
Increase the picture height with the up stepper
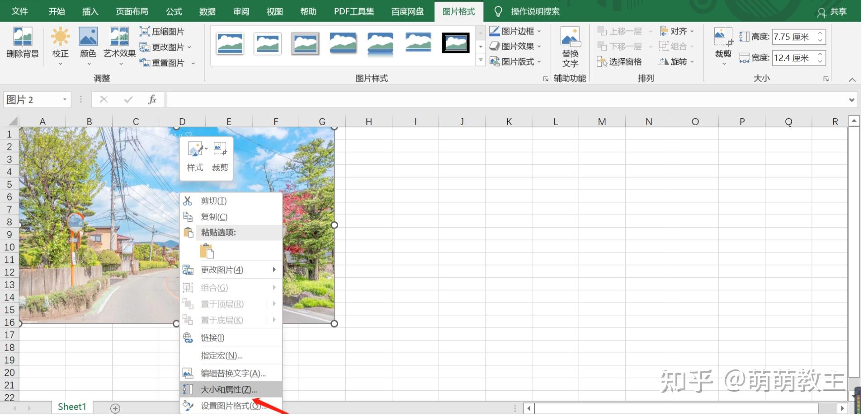click(x=820, y=33)
